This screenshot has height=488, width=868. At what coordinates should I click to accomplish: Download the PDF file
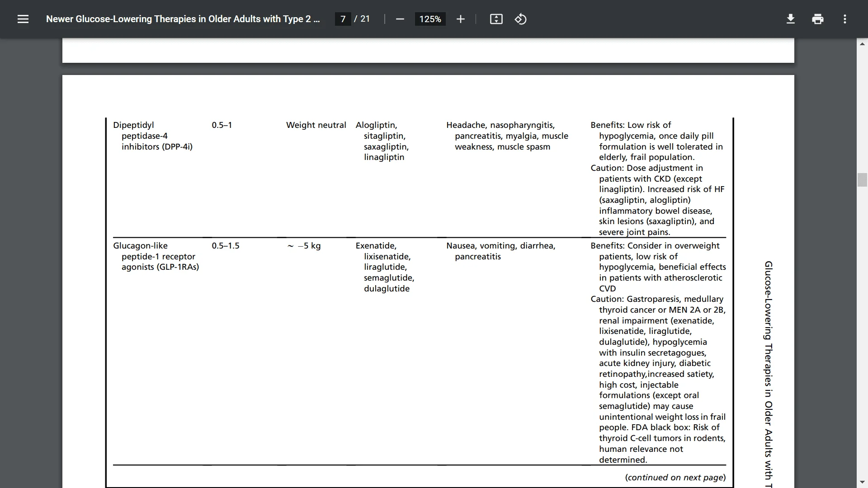(x=790, y=19)
